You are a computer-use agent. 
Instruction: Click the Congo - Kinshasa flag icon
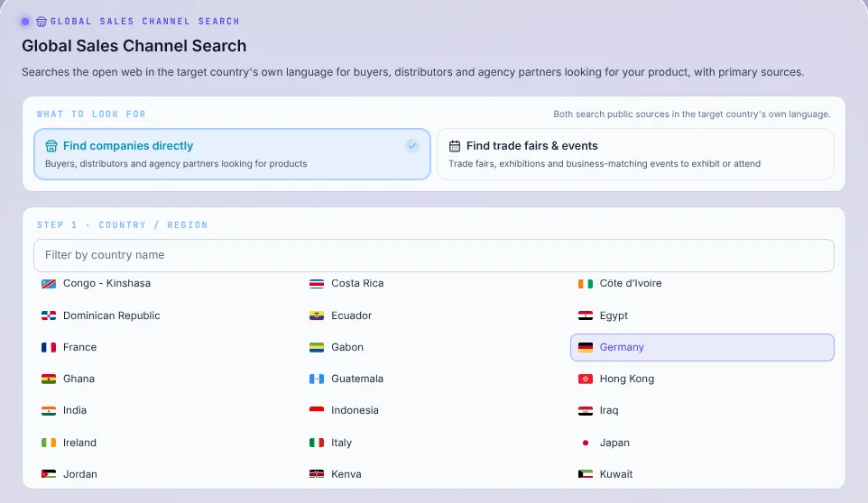(49, 284)
